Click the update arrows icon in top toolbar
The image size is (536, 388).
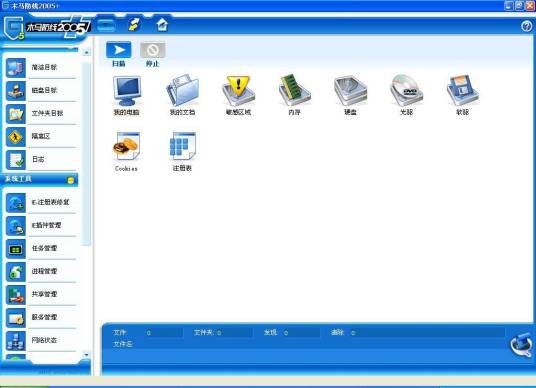[134, 25]
